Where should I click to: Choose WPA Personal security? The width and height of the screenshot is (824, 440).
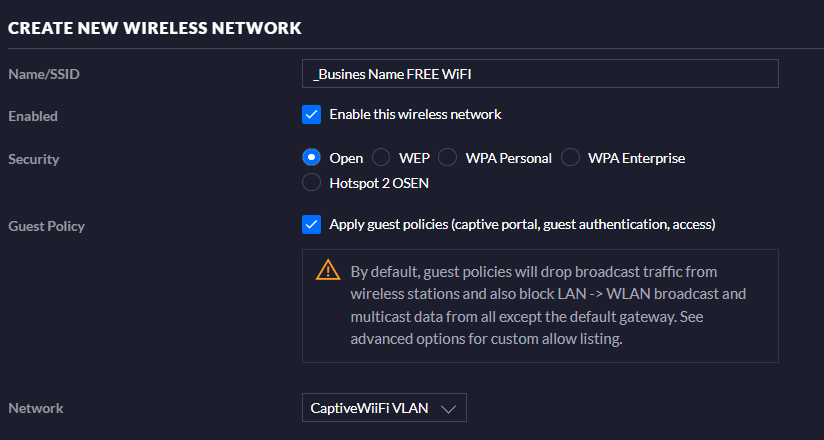point(448,157)
